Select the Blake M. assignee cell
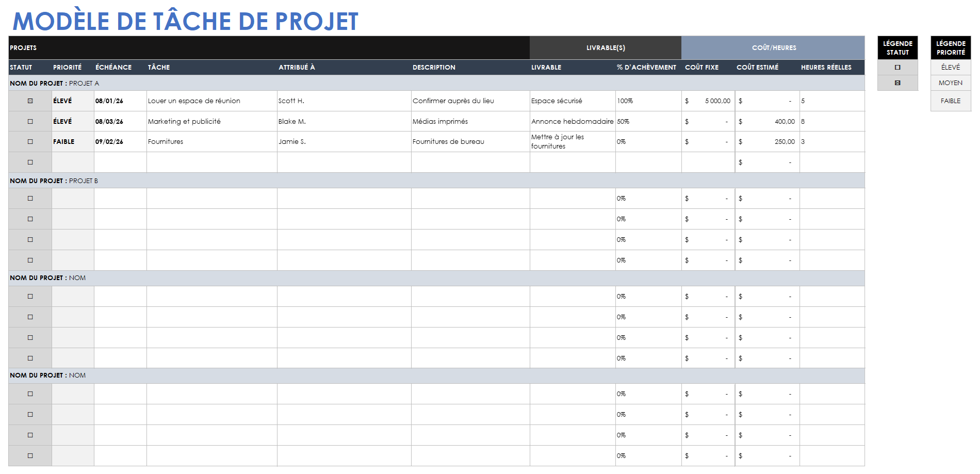 pyautogui.click(x=344, y=122)
